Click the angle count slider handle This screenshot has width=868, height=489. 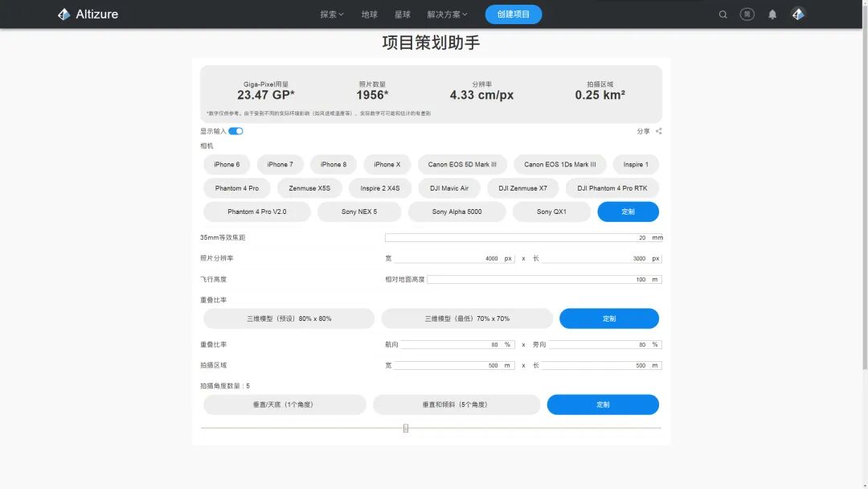(406, 428)
